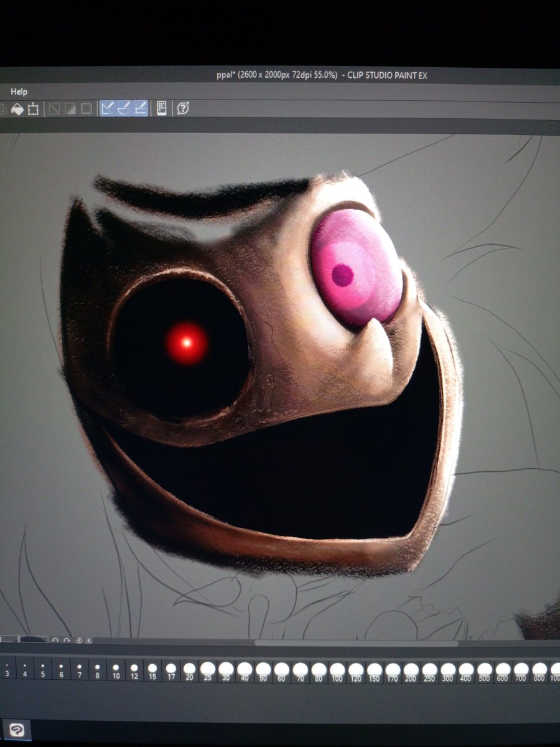The height and width of the screenshot is (747, 560).
Task: Click the Deselect icon in the toolbar
Action: (54, 109)
